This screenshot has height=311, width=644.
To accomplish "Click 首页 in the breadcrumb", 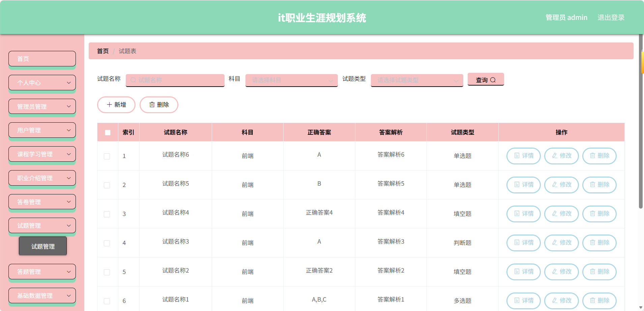I will (103, 51).
